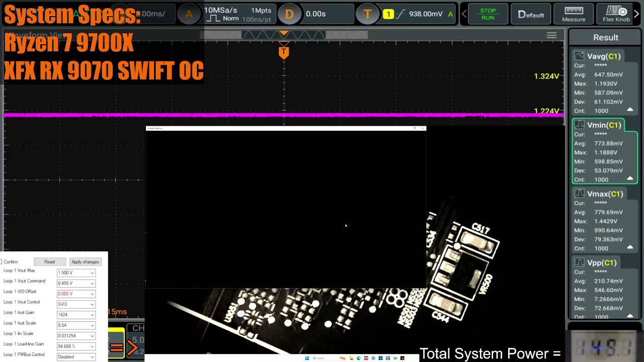Open Loop 1 Vout Control dropdown SVI3
The image size is (644, 362).
(76, 305)
